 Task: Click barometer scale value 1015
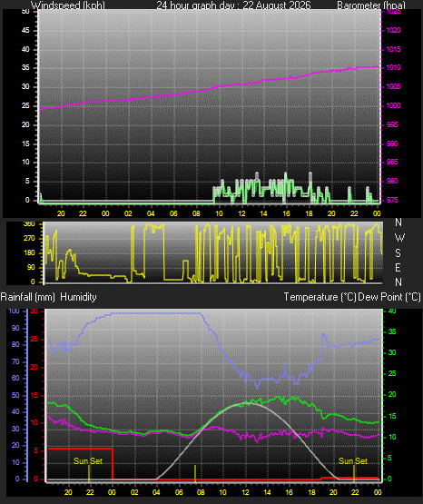tap(393, 49)
